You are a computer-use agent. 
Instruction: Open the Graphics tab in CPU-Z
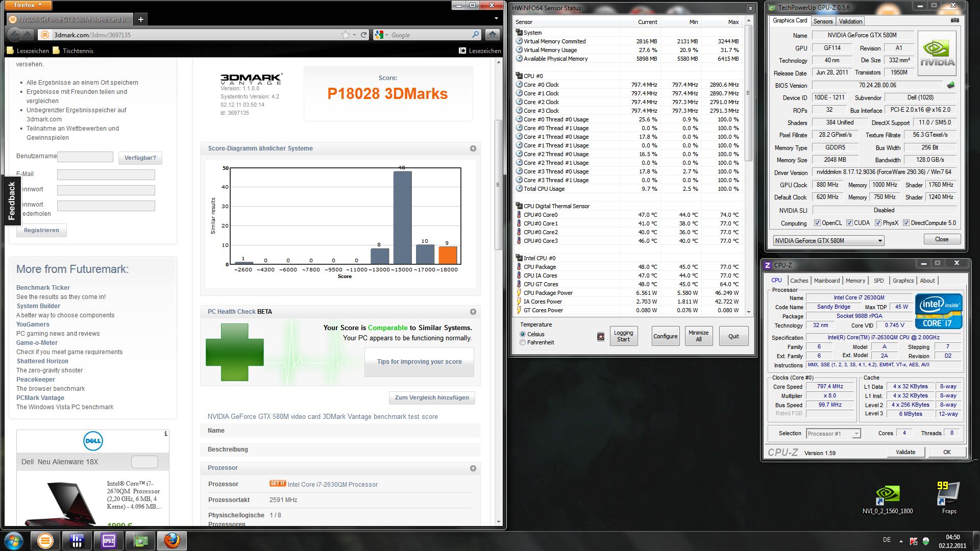(x=903, y=281)
